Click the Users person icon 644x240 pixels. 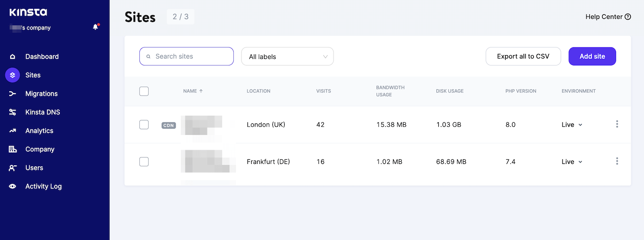tap(12, 168)
